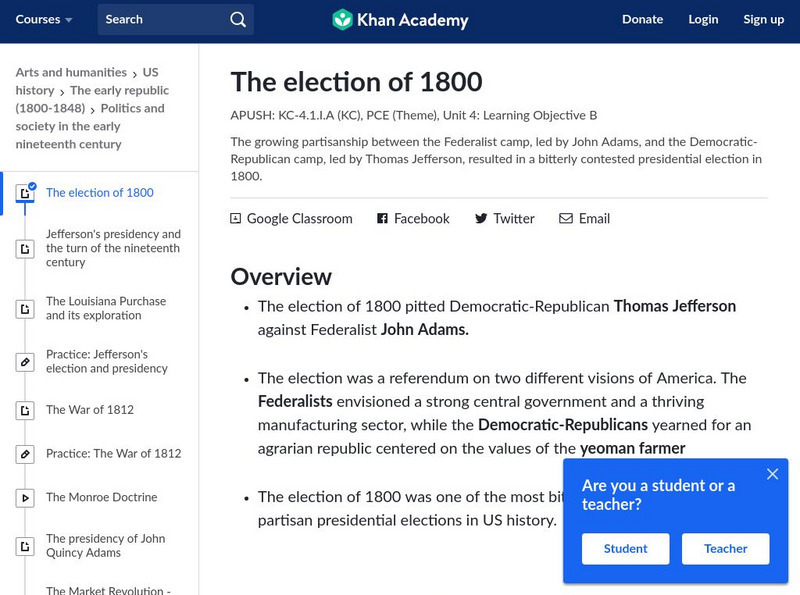Close the student or teacher popup
Screen dimensions: 800x595
click(772, 474)
